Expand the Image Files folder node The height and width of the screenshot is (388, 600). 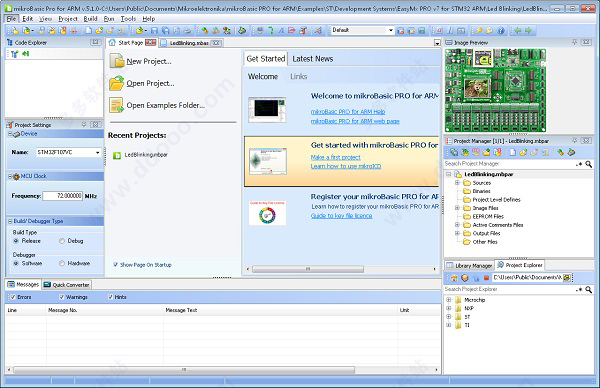[x=457, y=208]
